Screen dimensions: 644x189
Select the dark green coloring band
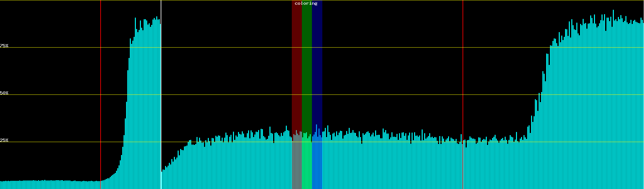click(307, 63)
